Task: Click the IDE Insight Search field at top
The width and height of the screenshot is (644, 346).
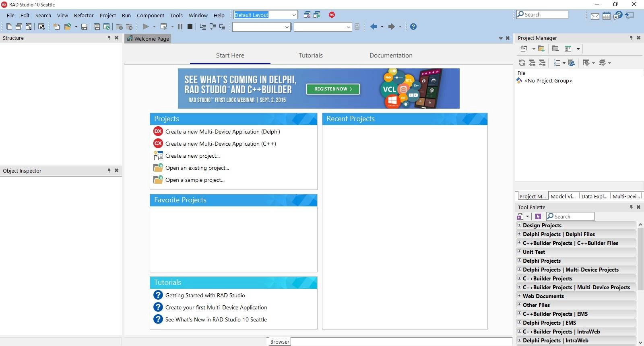Action: click(x=542, y=14)
